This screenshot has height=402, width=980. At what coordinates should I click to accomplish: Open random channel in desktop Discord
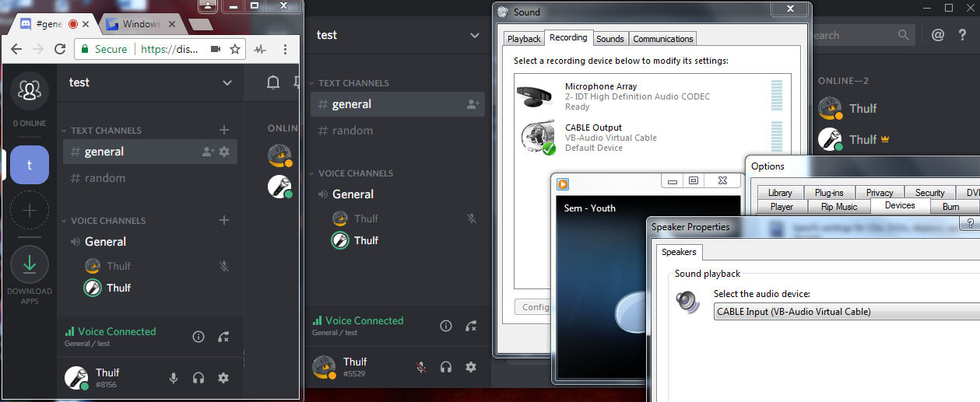pyautogui.click(x=397, y=131)
